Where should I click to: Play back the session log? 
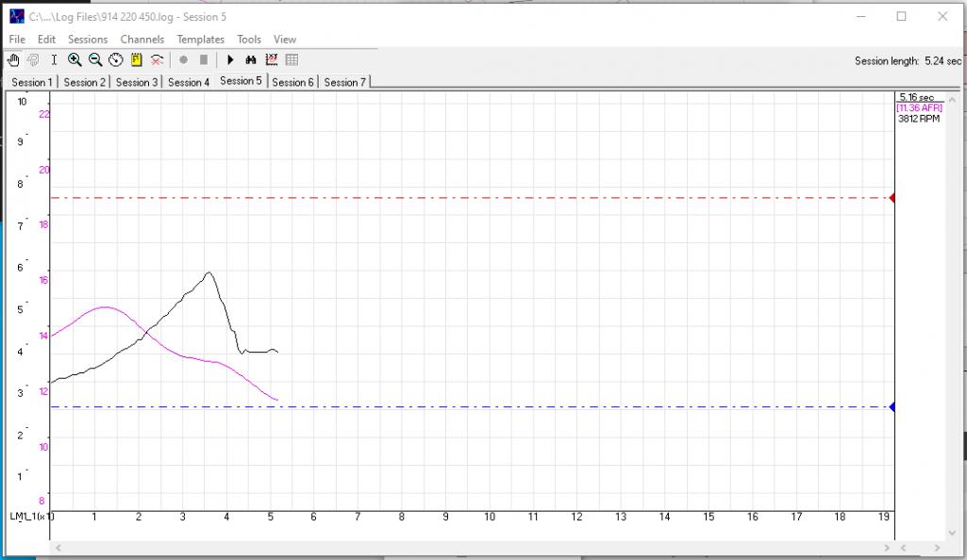point(230,59)
